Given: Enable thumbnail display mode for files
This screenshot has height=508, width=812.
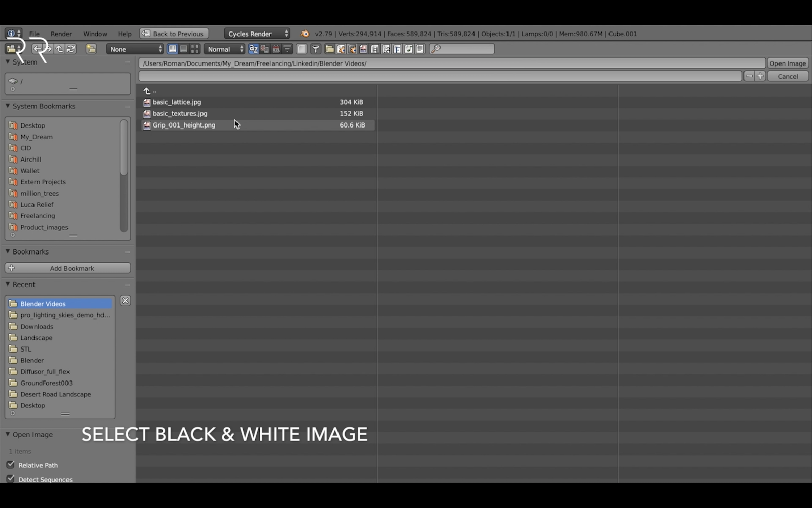Looking at the screenshot, I should pyautogui.click(x=195, y=49).
